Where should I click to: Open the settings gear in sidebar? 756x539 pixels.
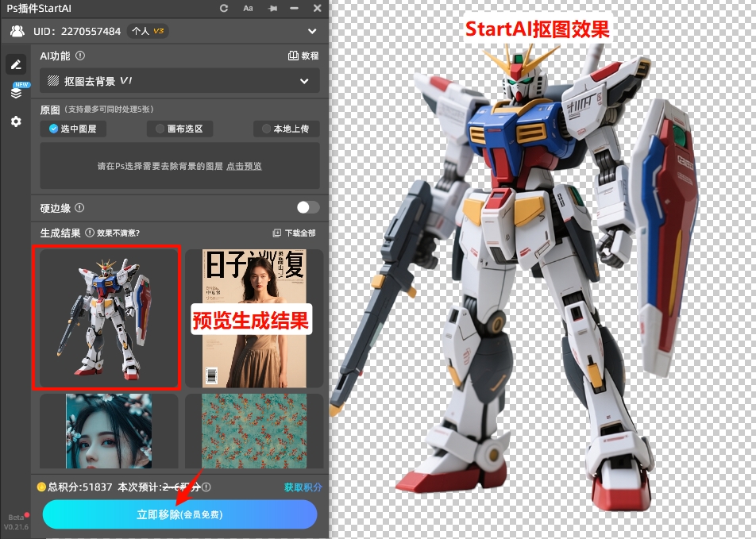tap(16, 121)
